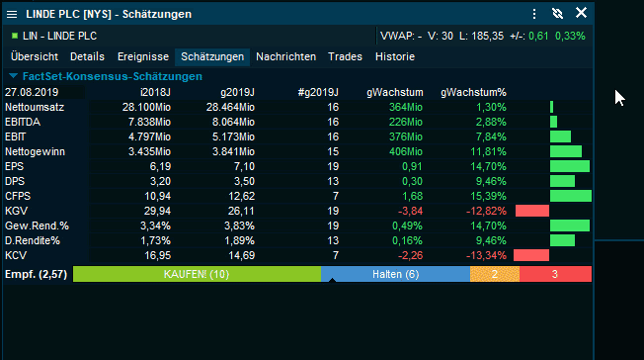The width and height of the screenshot is (644, 360).
Task: Click the Halten (6) recommendation segment
Action: [x=395, y=274]
